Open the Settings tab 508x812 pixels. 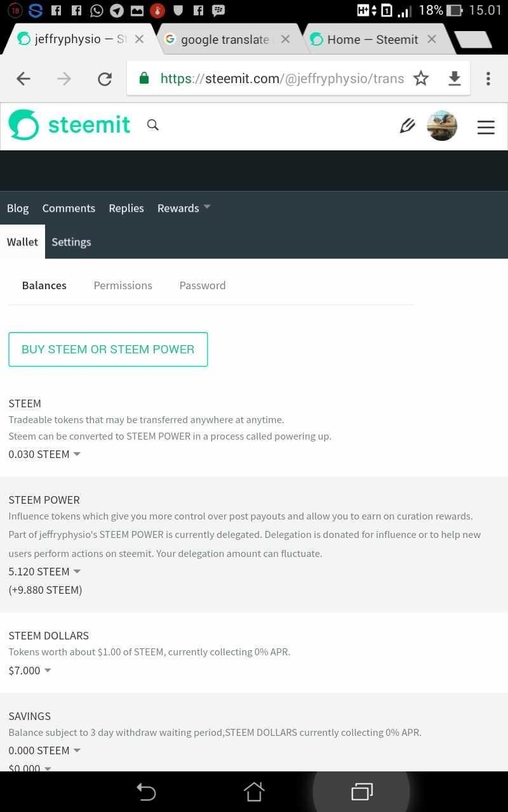[71, 242]
